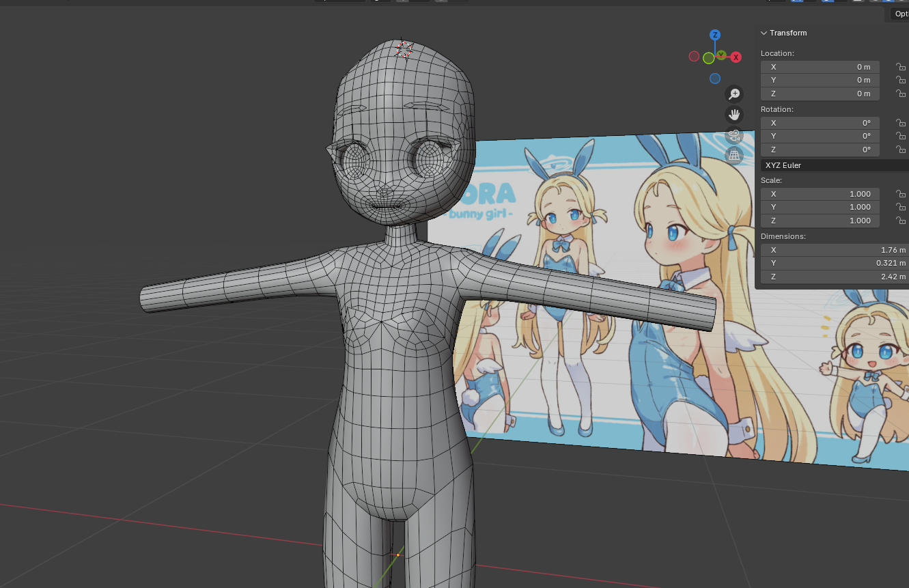Click the "Scale:" label
Viewport: 909px width, 588px height.
[771, 180]
